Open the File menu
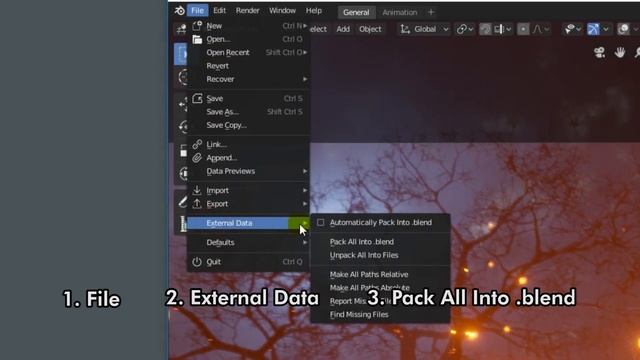This screenshot has height=360, width=640. 198,11
